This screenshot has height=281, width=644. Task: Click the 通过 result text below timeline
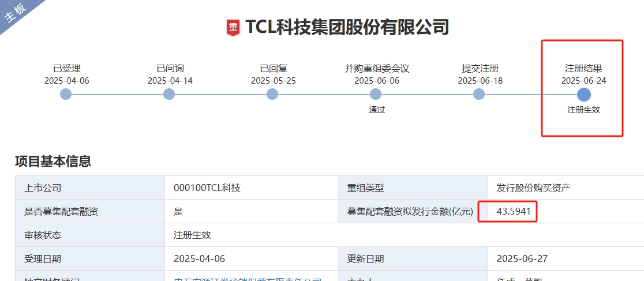(377, 110)
